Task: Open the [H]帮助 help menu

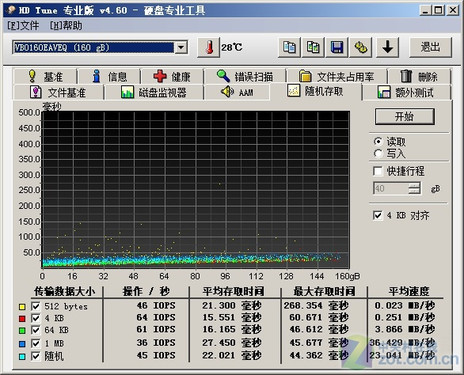Action: coord(66,26)
